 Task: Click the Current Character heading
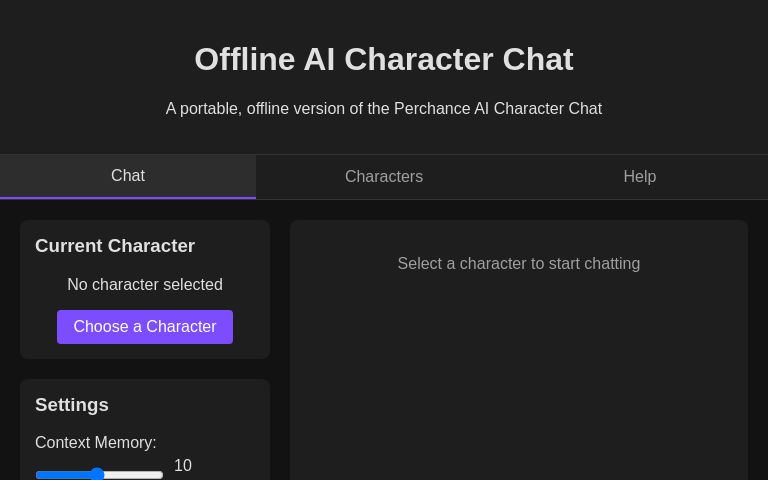click(115, 246)
